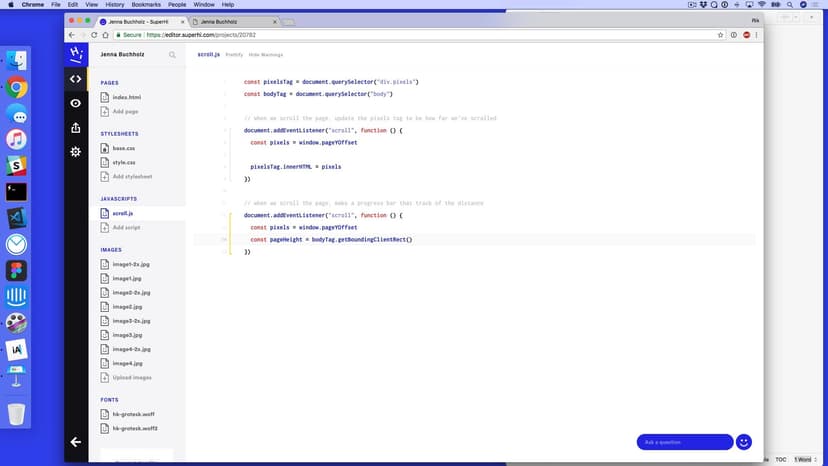Click the smiley face chat icon

[743, 442]
